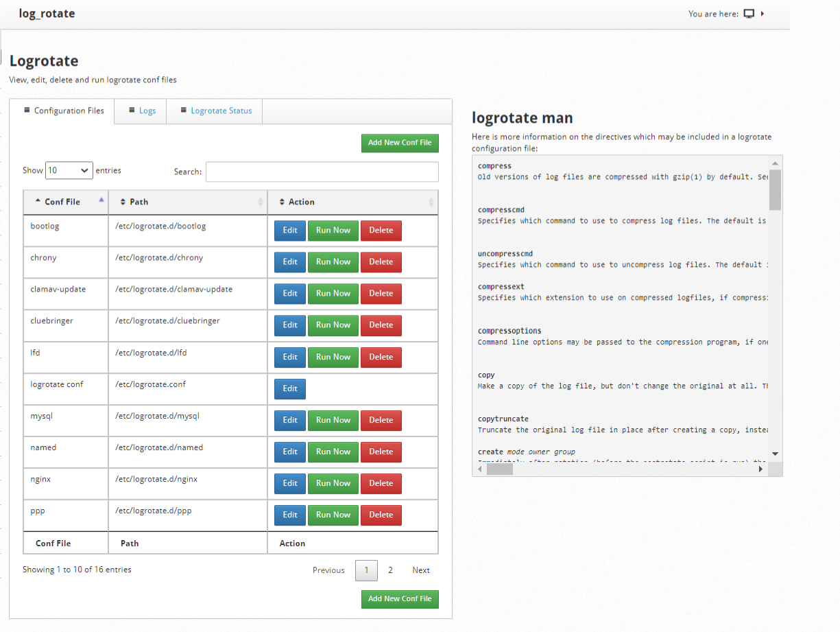
Task: Edit the ppp conf file
Action: coord(290,515)
